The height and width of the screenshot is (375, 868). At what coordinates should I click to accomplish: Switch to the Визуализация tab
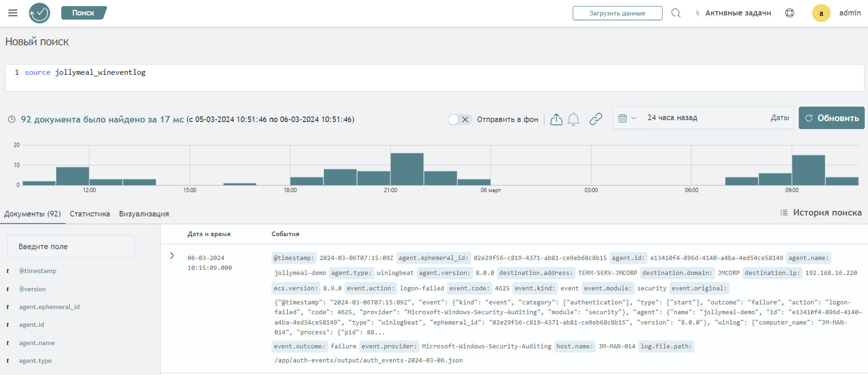(x=144, y=214)
